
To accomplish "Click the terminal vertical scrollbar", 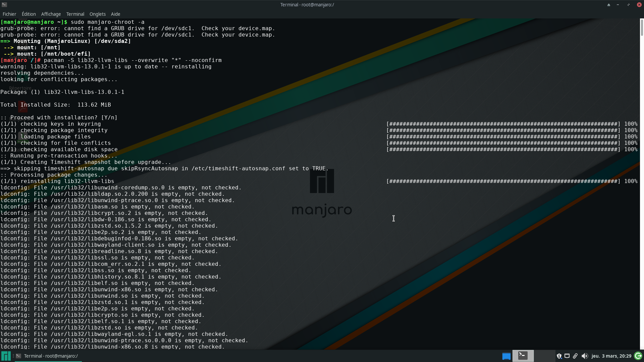I will click(x=642, y=28).
